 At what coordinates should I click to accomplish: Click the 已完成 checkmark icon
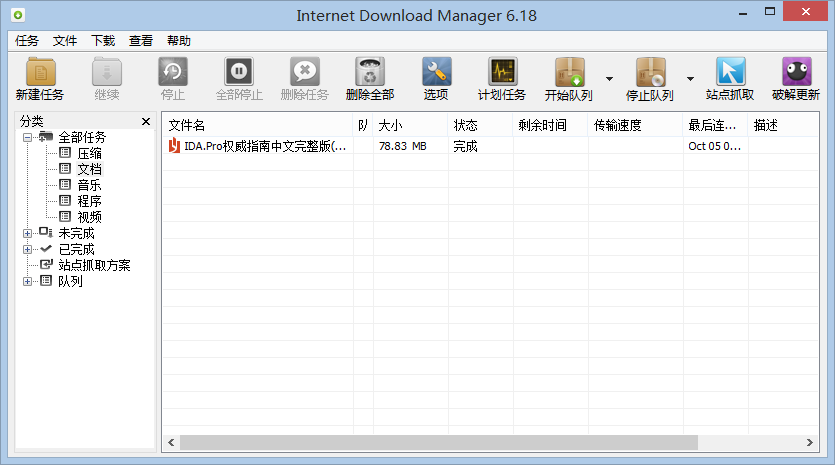click(x=46, y=249)
